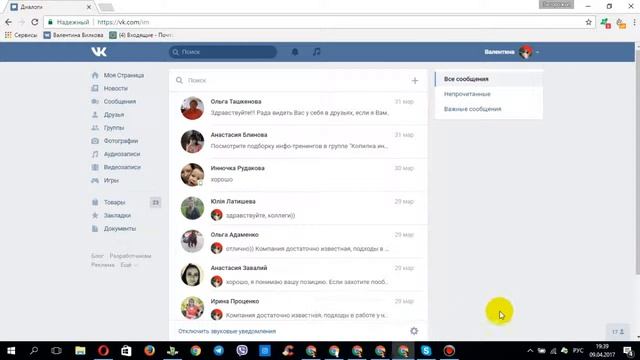The height and width of the screenshot is (360, 640).
Task: Select the Непрочитанные filter
Action: (x=489, y=94)
